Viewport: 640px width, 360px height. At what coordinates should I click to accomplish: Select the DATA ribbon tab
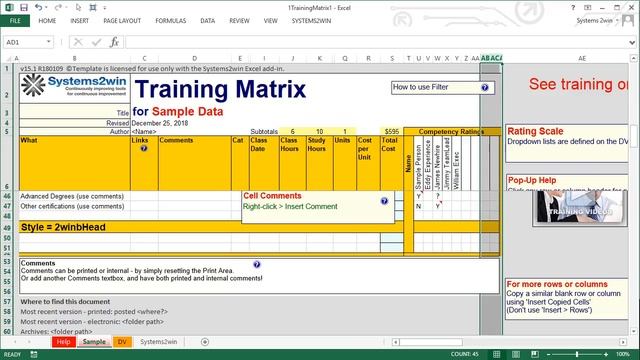(x=207, y=20)
